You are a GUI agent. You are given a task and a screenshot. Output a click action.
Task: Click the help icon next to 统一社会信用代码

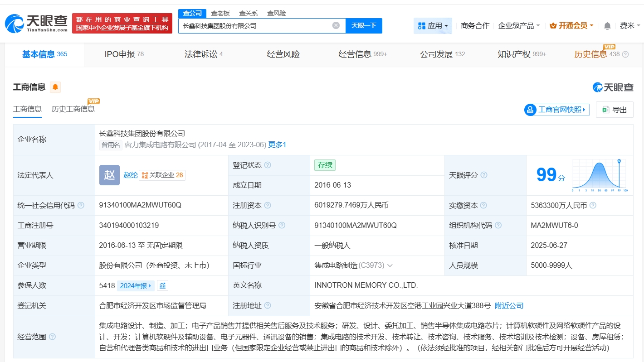(x=81, y=205)
